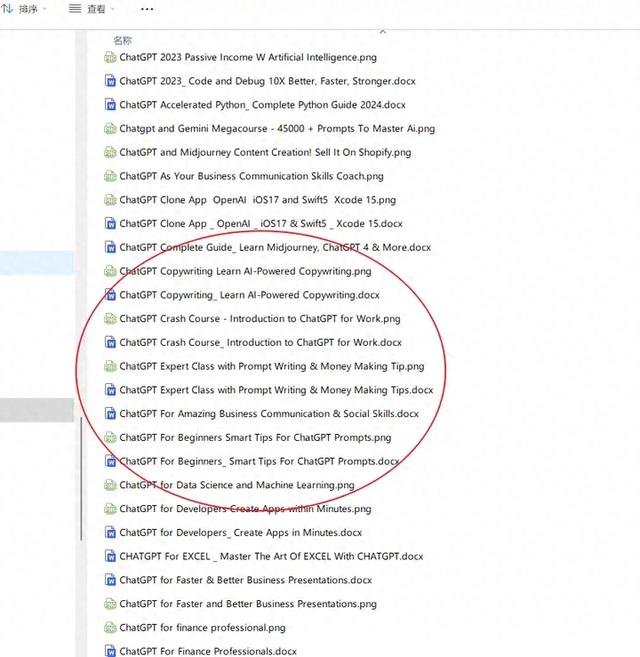
Task: Click PNG icon of Chatgpt and Gemini Megacourse
Action: 110,128
